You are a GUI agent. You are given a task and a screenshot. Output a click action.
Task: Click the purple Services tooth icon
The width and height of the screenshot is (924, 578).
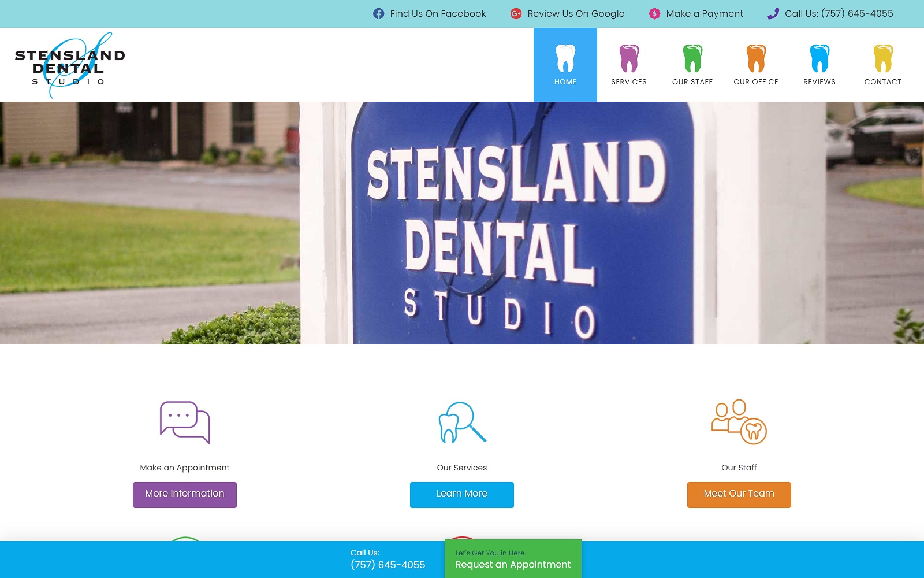point(629,58)
